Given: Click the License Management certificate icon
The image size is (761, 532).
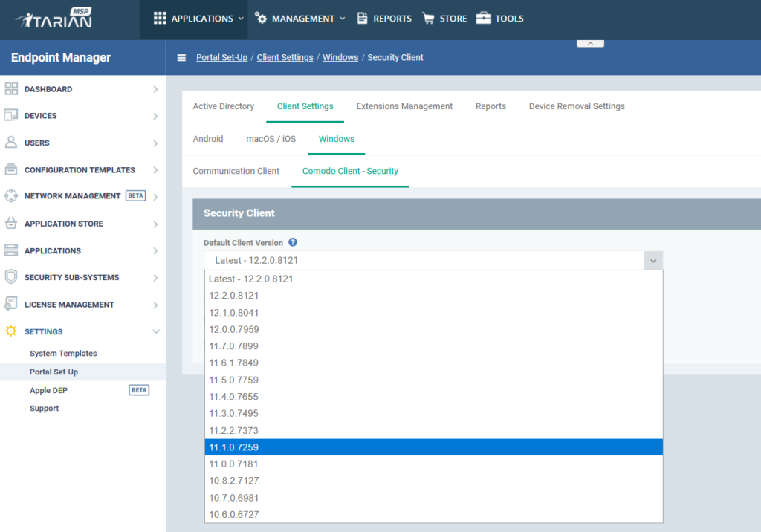Looking at the screenshot, I should 11,304.
